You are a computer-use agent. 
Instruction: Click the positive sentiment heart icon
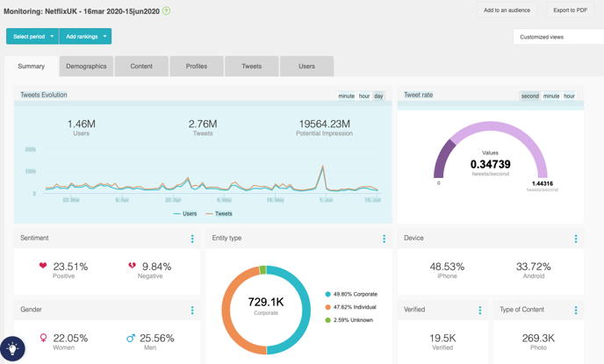[x=43, y=266]
